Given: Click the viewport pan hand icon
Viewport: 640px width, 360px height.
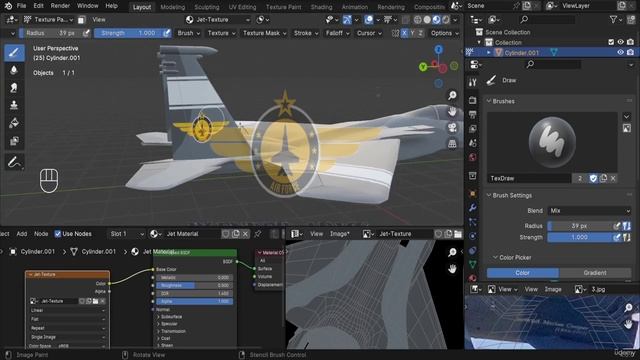Looking at the screenshot, I should point(452,111).
